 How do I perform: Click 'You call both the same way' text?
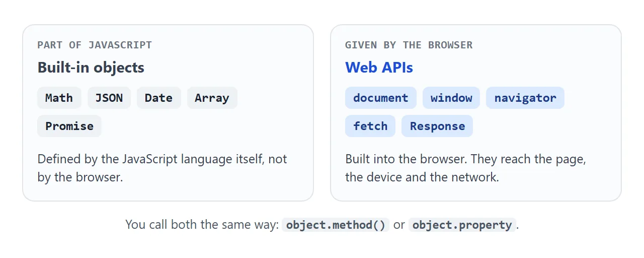tap(200, 225)
